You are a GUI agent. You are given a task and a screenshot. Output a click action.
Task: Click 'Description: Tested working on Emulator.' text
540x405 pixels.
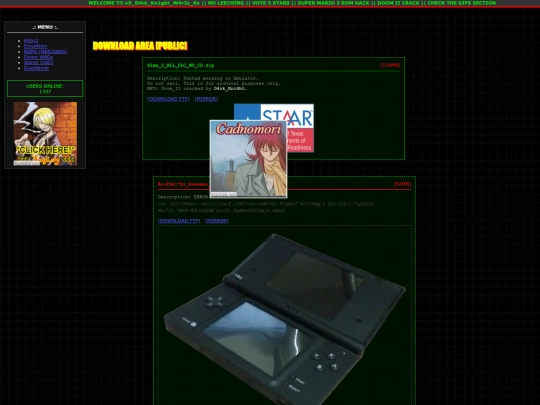(x=202, y=78)
